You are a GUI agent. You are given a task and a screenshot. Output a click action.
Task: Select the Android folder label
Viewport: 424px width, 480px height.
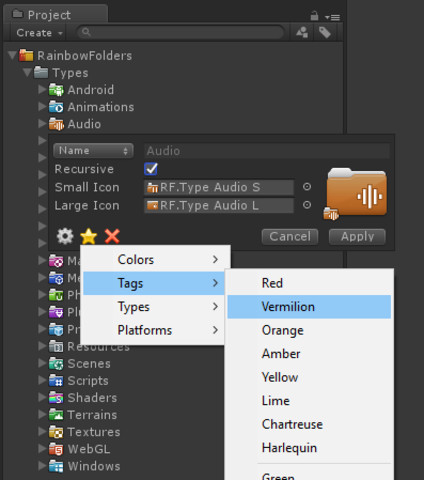[x=91, y=90]
